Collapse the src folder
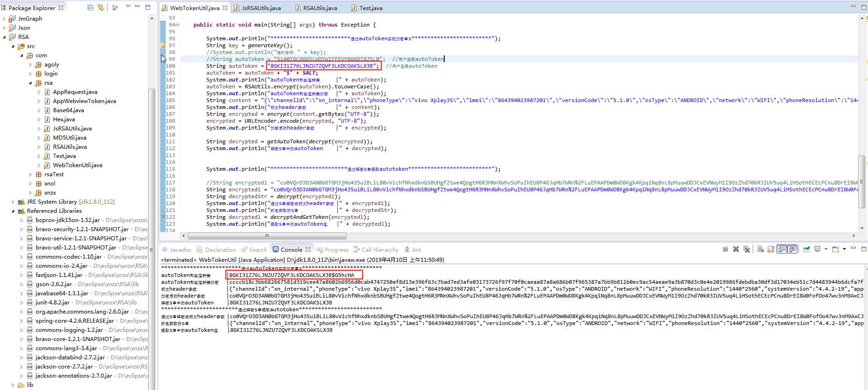Viewport: 868px width, 390px height. (x=13, y=46)
